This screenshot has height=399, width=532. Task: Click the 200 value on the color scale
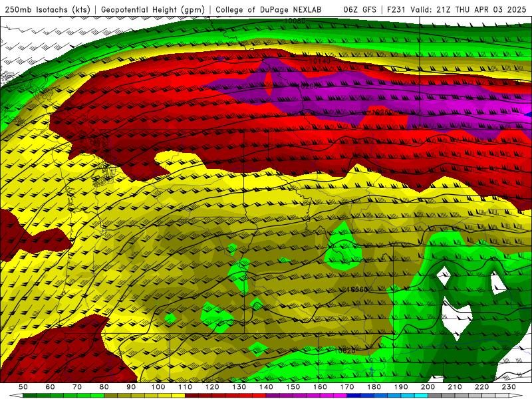(x=428, y=387)
